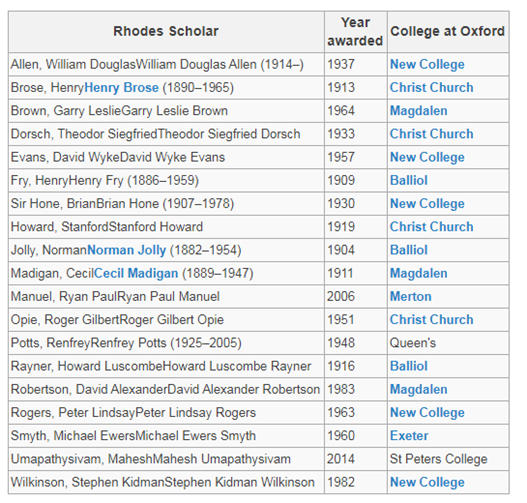Sort by the Rhodes Scholar column header
Image resolution: width=527 pixels, height=503 pixels.
tap(166, 32)
